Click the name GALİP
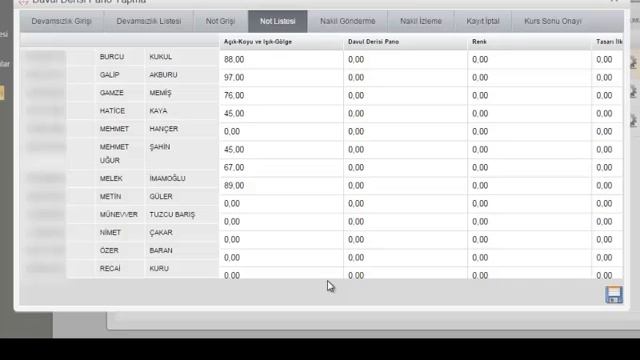 click(109, 75)
